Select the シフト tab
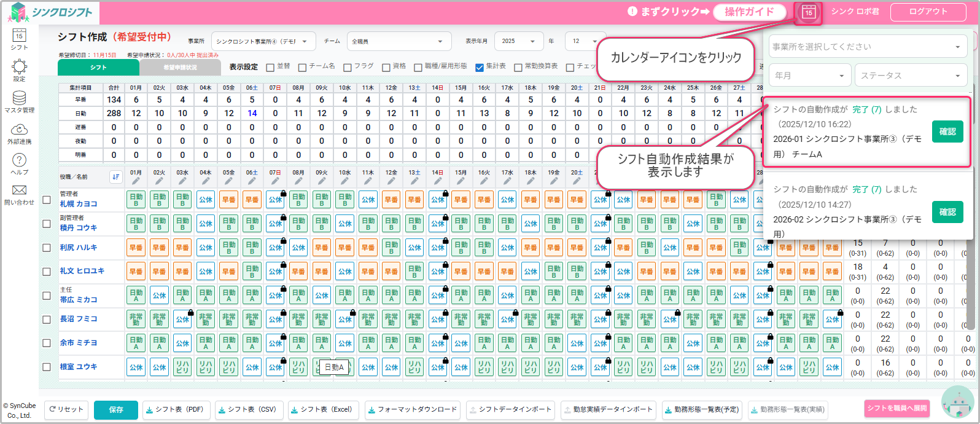 (98, 68)
